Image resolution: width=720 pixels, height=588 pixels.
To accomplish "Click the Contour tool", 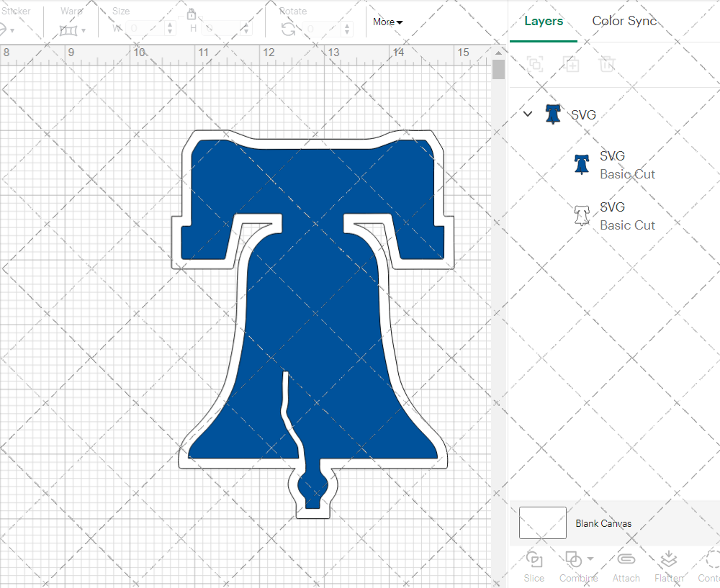I will pos(709,567).
